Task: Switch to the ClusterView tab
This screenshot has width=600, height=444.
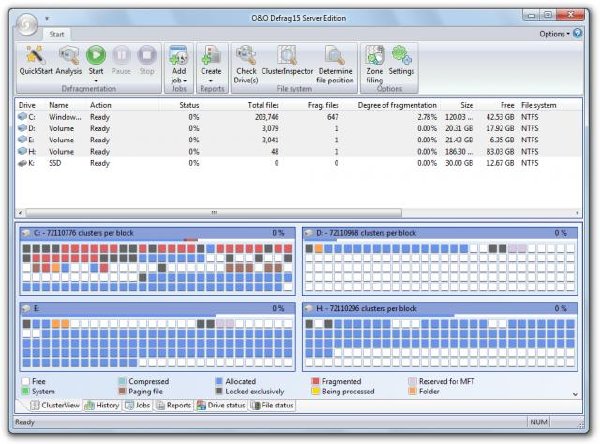Action: tap(55, 405)
